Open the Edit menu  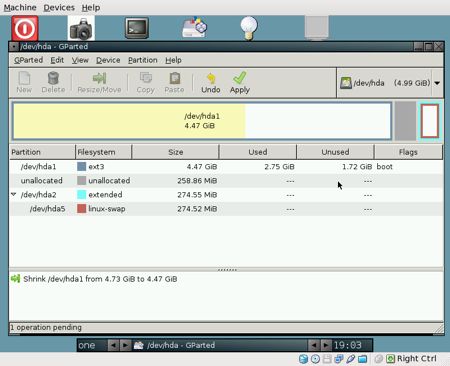click(x=57, y=60)
